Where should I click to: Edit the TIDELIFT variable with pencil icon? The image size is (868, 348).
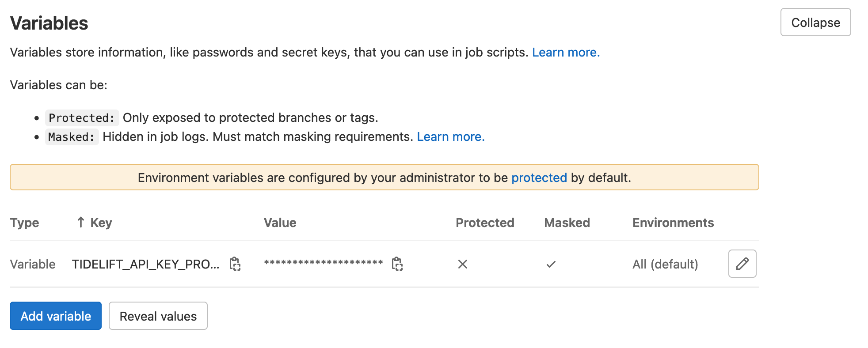(x=742, y=264)
